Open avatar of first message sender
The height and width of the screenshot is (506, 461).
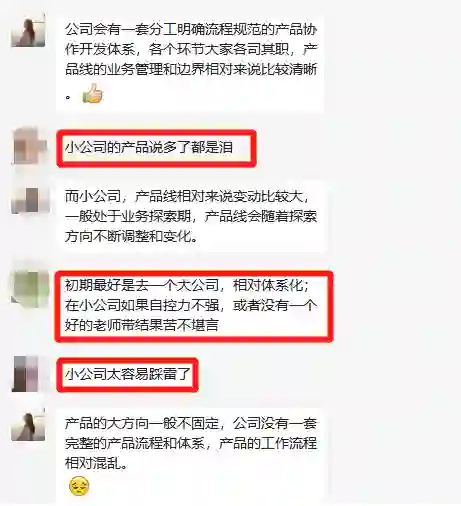[28, 30]
